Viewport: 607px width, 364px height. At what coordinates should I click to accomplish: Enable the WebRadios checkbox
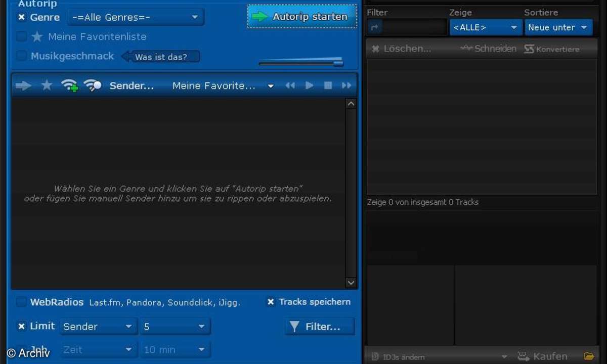(x=21, y=302)
